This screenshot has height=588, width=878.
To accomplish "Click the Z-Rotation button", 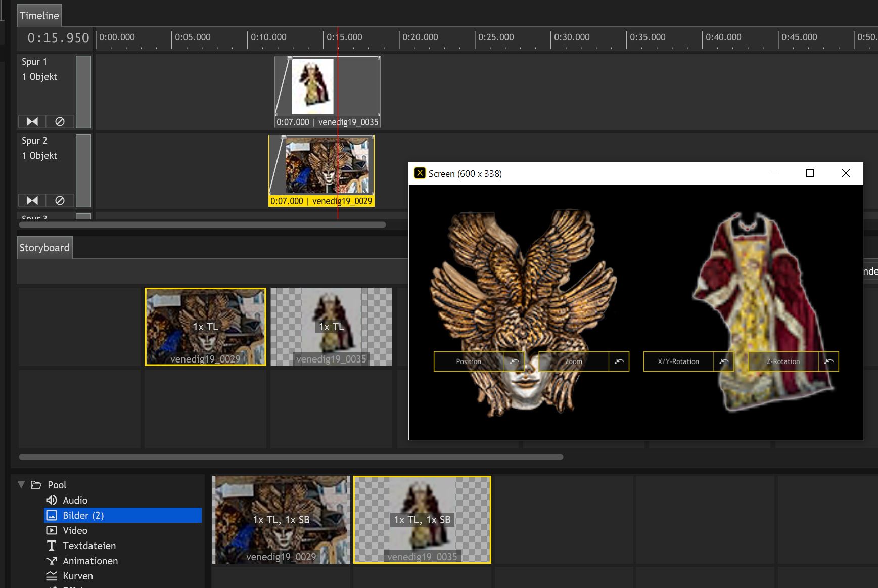I will pyautogui.click(x=783, y=361).
